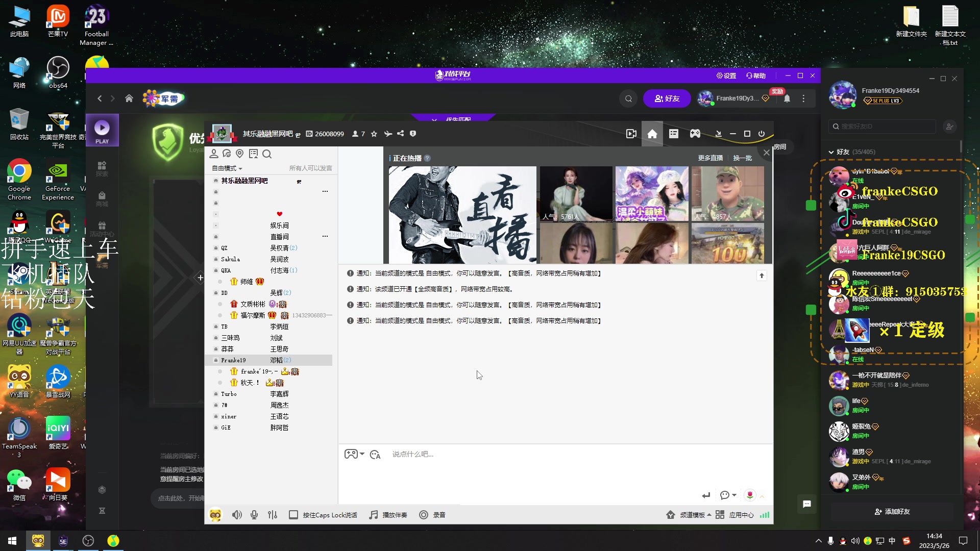Click the taskbar clock showing 14:34

tap(934, 541)
